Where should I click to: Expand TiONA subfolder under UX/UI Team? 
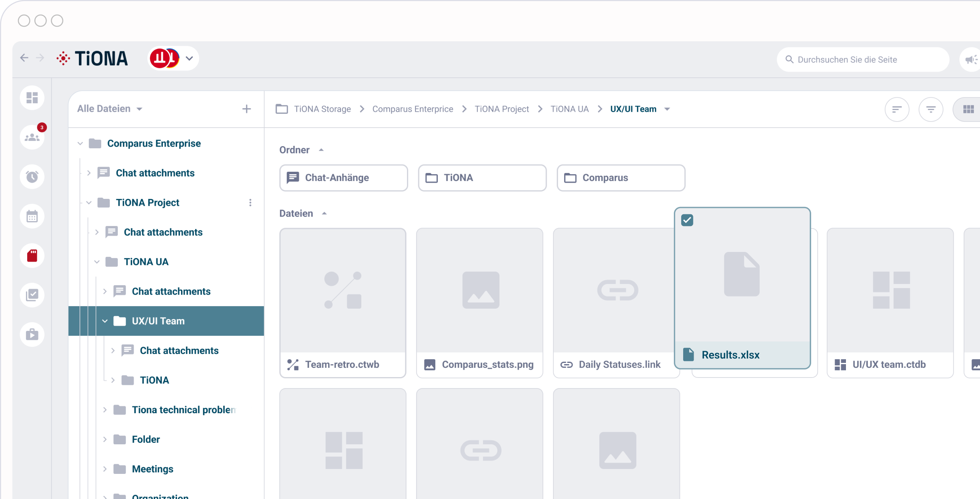(x=113, y=380)
